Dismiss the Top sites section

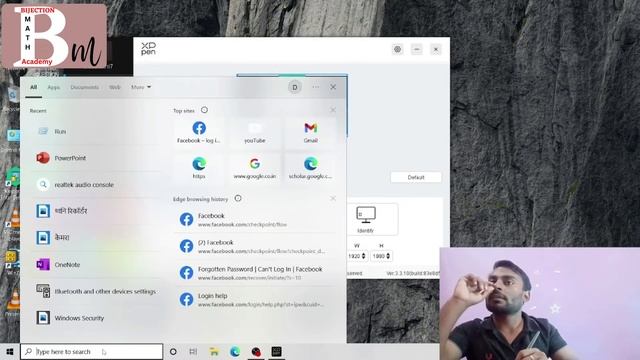click(x=333, y=110)
